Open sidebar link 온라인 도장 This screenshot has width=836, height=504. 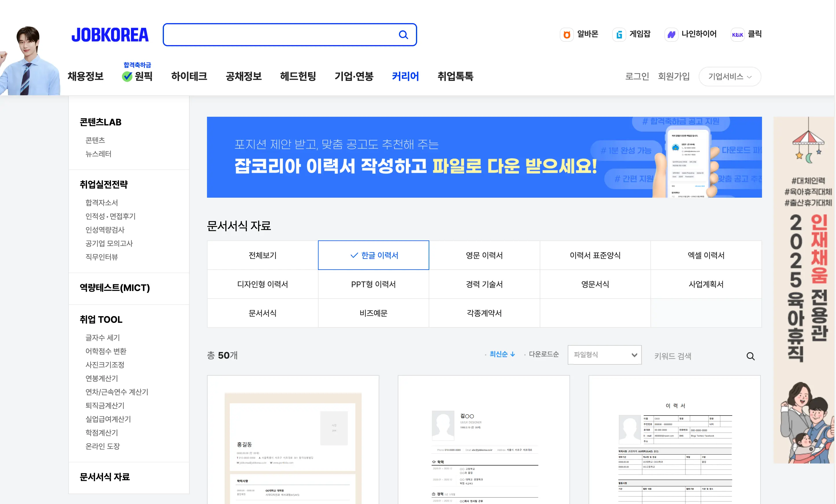click(102, 446)
